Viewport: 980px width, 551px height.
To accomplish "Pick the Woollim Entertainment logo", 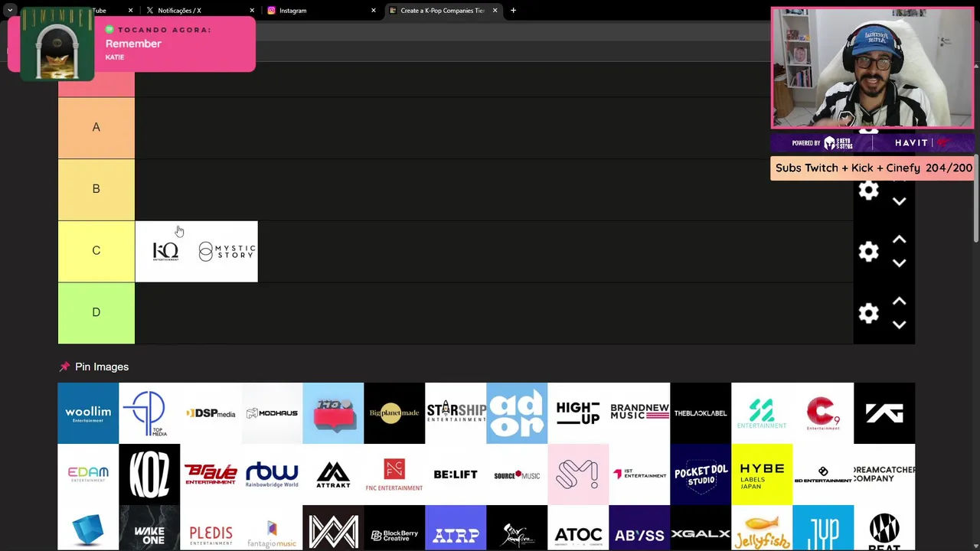I will pyautogui.click(x=88, y=413).
